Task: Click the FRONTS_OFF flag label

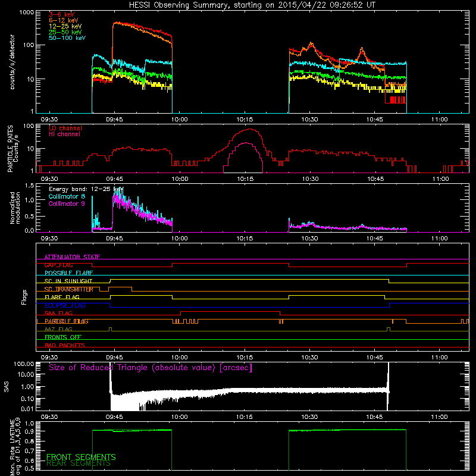Action: pyautogui.click(x=63, y=337)
